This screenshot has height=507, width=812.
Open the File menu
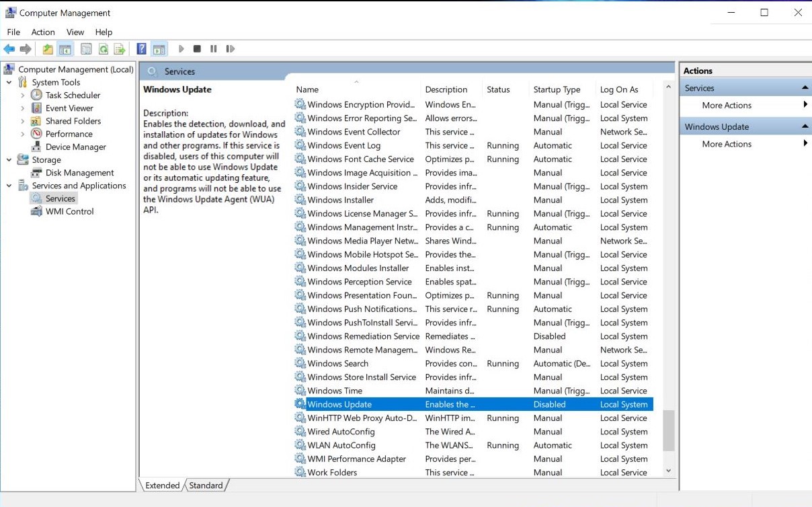[x=13, y=32]
